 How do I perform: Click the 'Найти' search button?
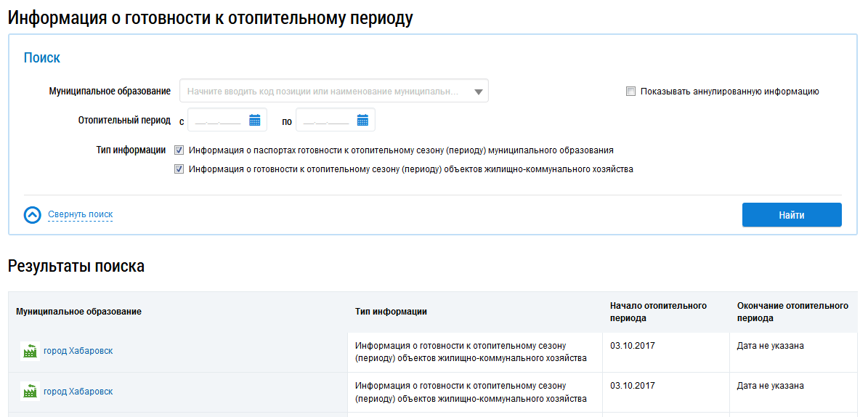pos(792,215)
